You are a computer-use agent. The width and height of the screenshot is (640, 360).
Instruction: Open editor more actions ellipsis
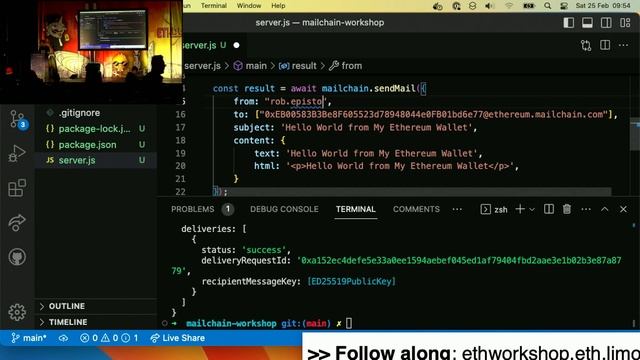[623, 45]
